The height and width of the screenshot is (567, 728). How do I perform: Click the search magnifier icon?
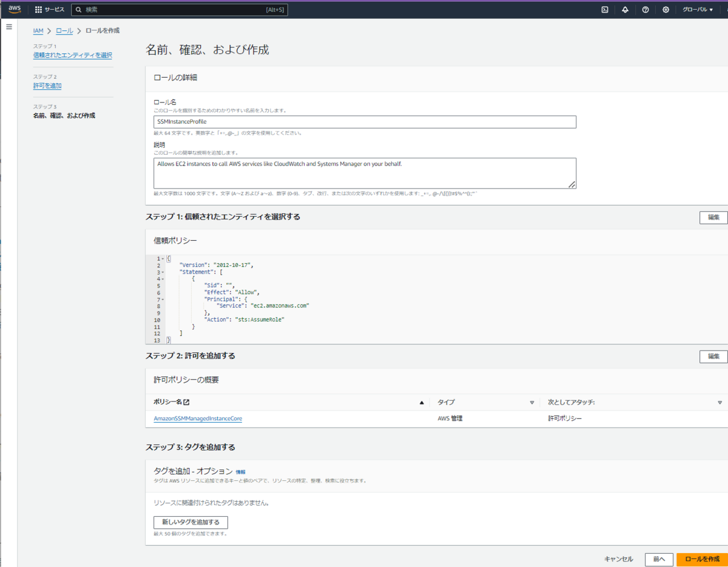pos(79,10)
